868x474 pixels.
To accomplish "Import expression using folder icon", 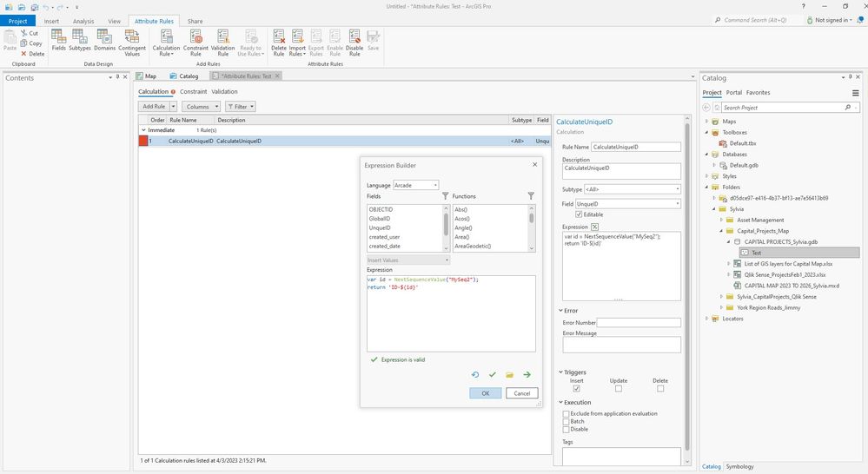I will [509, 374].
